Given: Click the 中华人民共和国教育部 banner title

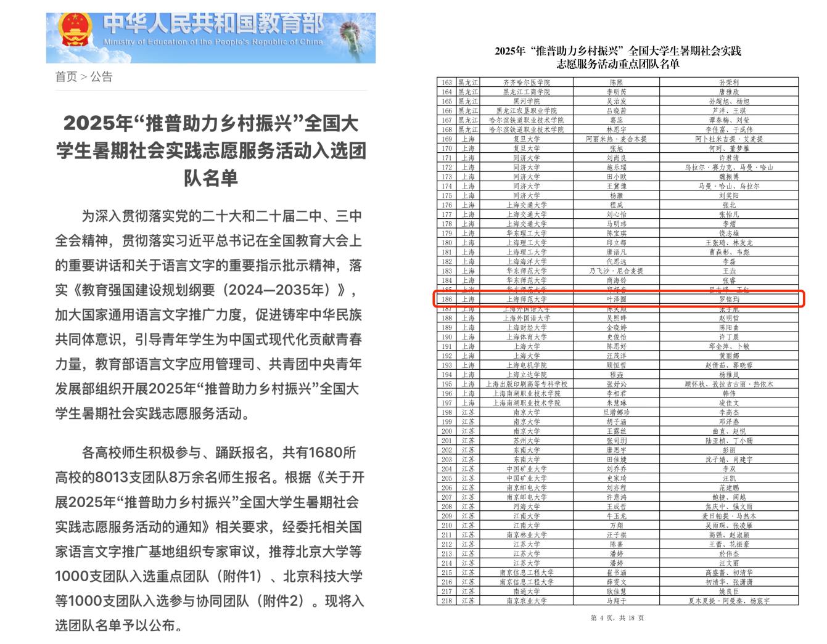Looking at the screenshot, I should tap(213, 25).
